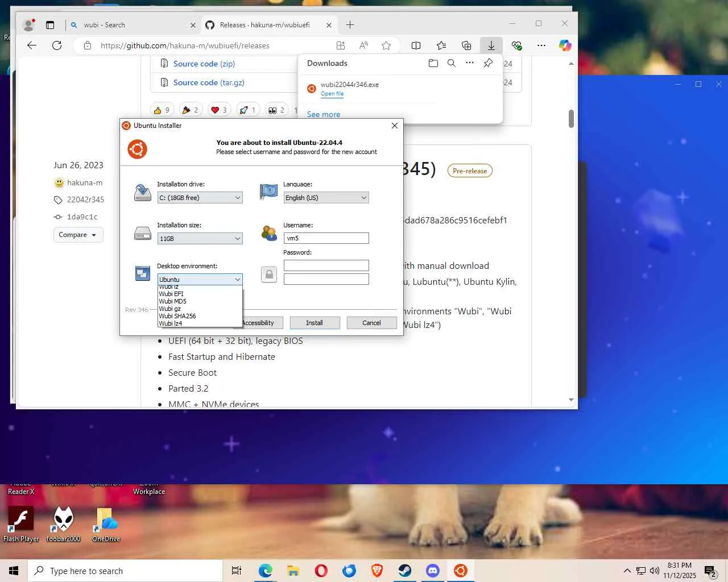Open Edge Collections icon
Image resolution: width=728 pixels, height=582 pixels.
(466, 45)
